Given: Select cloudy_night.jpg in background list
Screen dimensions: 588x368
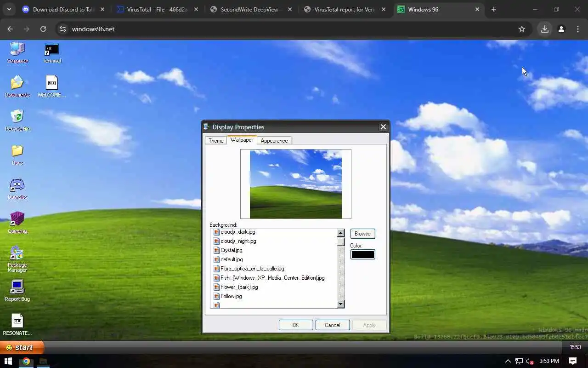Looking at the screenshot, I should (x=238, y=241).
